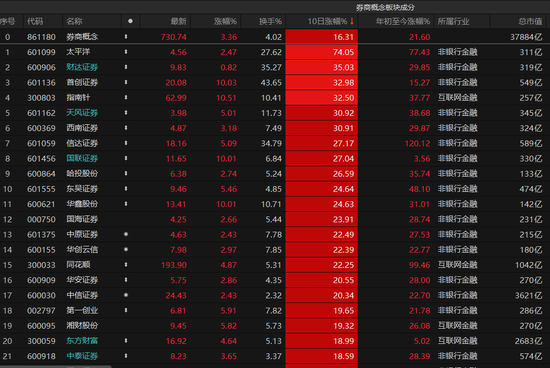Select the stock name 国海证券

pos(82,219)
